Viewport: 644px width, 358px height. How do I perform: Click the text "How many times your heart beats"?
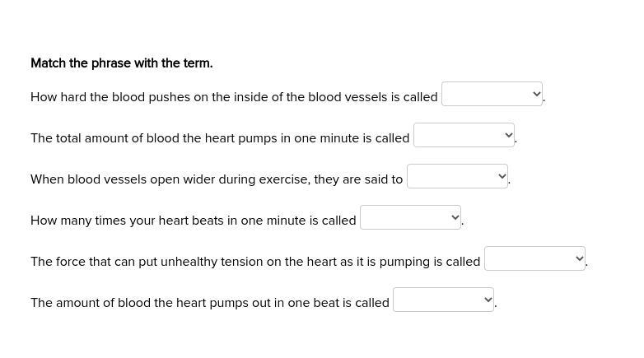tap(124, 221)
